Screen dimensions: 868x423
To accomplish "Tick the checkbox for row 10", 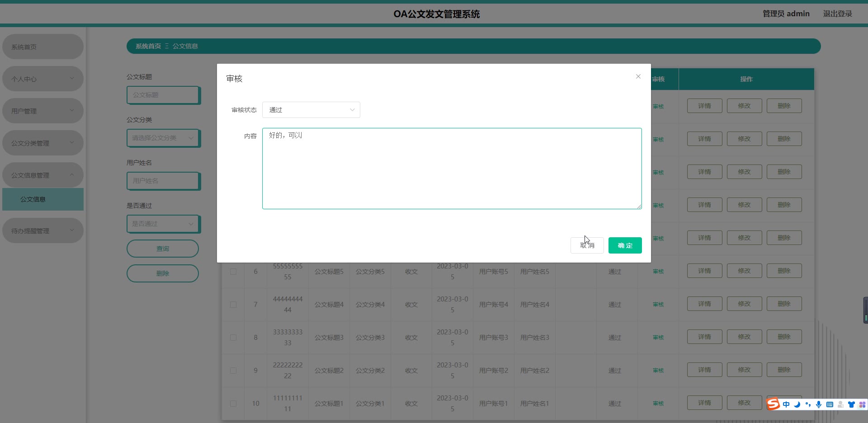I will pyautogui.click(x=233, y=404).
